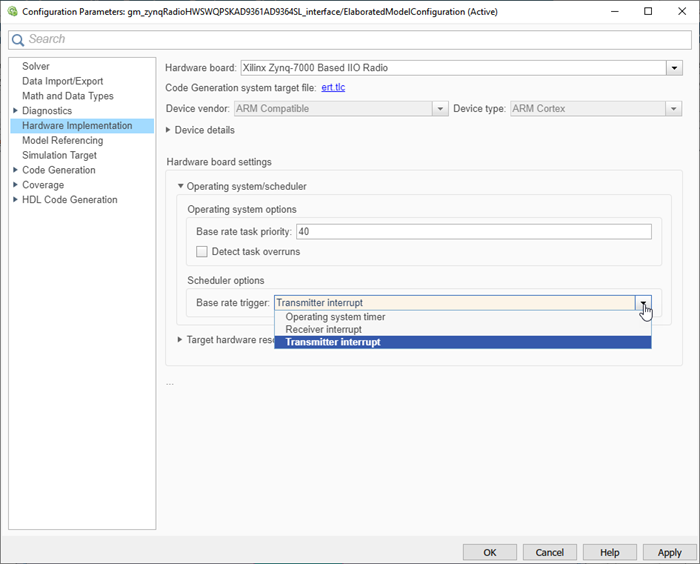Screen dimensions: 700x564
Task: Enable Detect task overruns checkbox
Action: [x=202, y=252]
